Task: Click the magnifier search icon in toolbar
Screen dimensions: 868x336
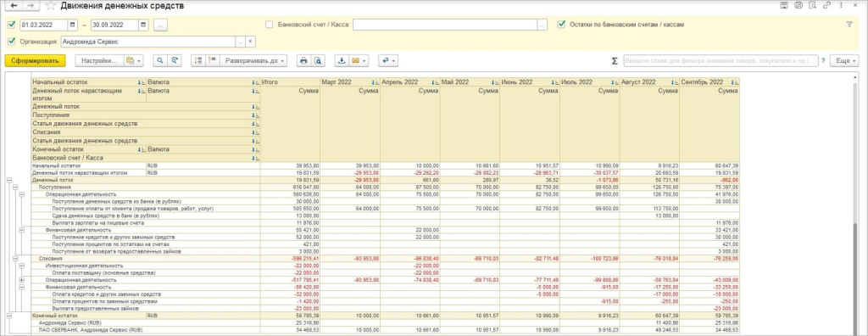Action: tap(159, 61)
